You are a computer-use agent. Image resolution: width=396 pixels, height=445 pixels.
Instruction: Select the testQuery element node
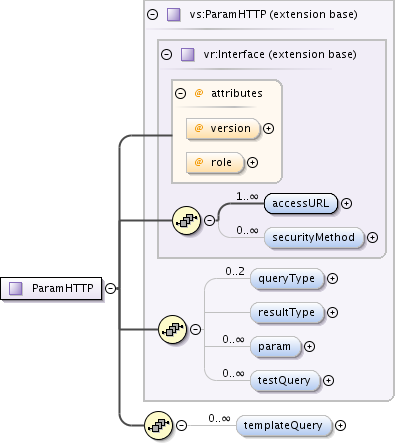click(x=285, y=381)
